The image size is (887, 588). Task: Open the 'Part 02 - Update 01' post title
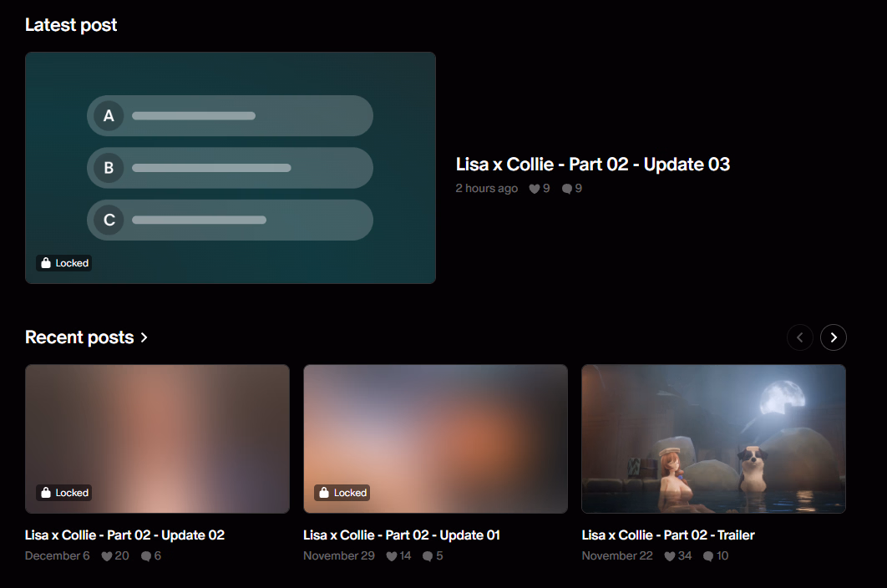[x=402, y=535]
